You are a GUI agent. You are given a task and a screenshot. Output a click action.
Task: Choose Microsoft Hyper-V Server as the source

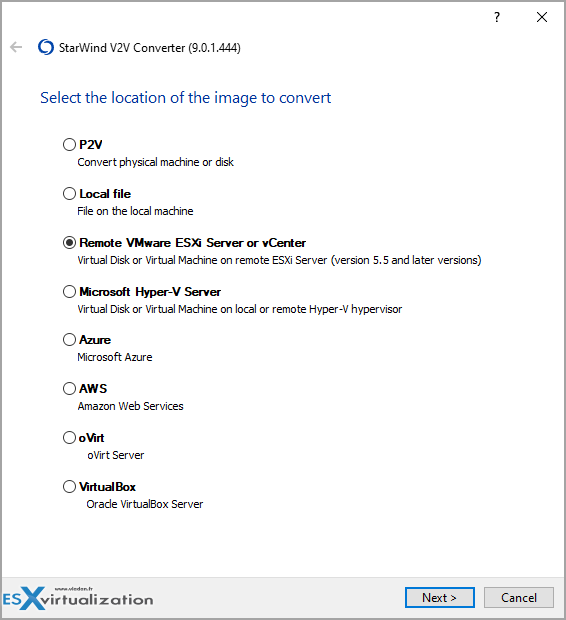[x=69, y=291]
